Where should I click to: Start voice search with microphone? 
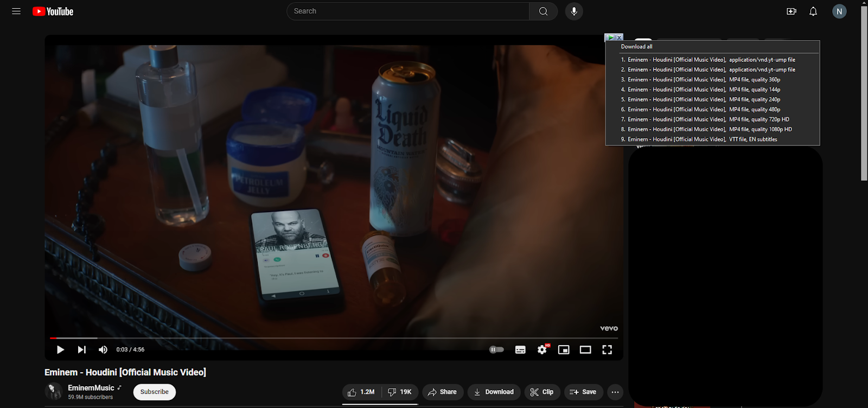pyautogui.click(x=574, y=11)
